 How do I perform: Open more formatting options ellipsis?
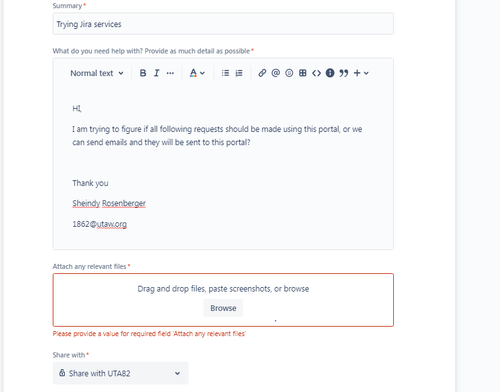[170, 73]
